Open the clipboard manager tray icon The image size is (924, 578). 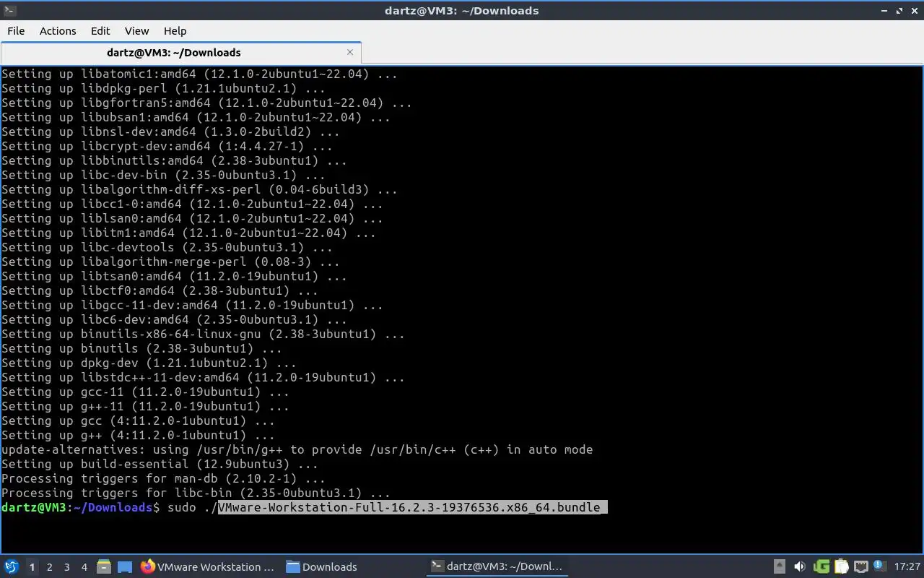click(x=841, y=566)
